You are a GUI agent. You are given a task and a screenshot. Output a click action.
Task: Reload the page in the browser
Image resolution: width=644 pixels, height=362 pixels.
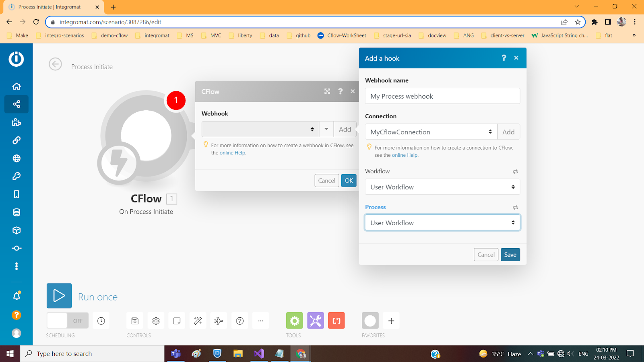click(36, 22)
